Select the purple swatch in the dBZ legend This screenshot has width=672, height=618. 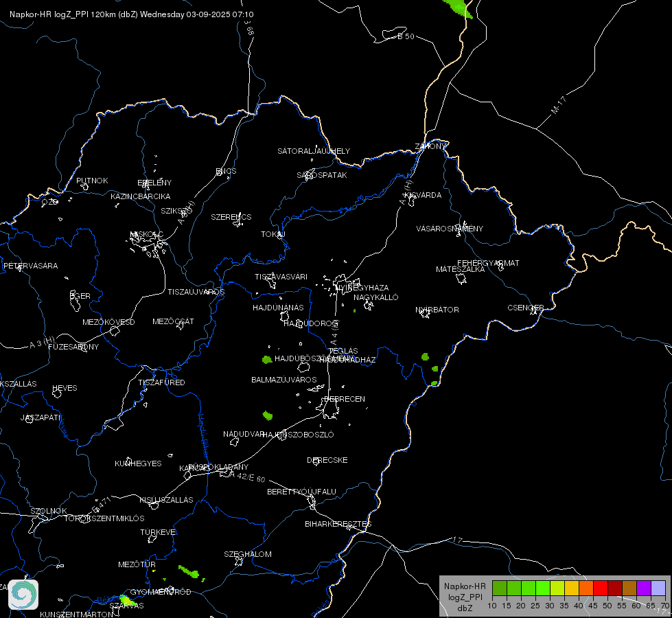coord(644,588)
